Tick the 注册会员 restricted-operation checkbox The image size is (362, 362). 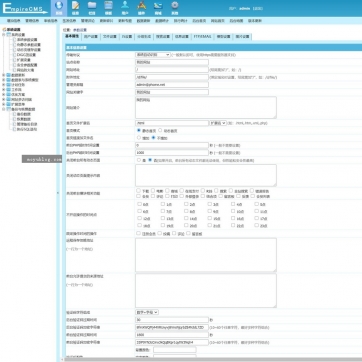(138, 233)
